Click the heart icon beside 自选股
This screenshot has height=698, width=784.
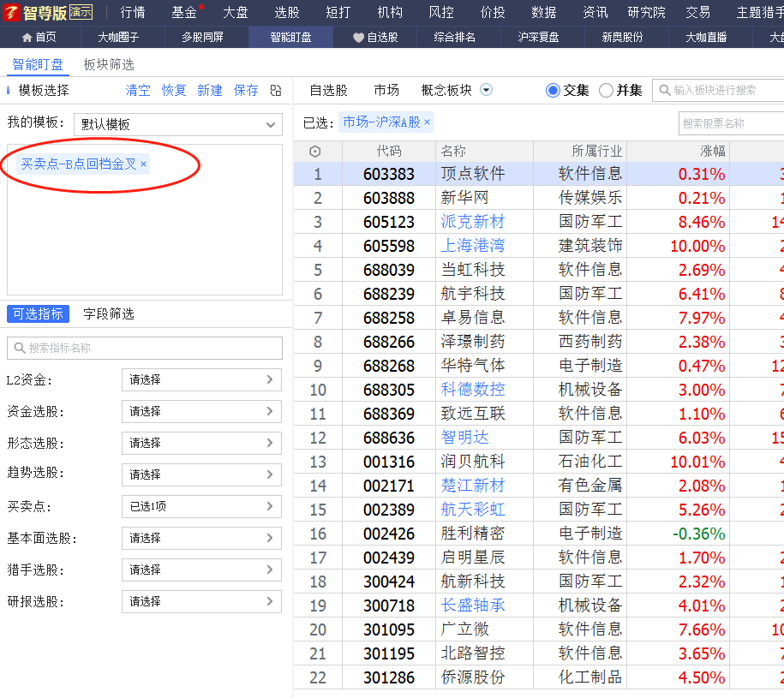[358, 38]
